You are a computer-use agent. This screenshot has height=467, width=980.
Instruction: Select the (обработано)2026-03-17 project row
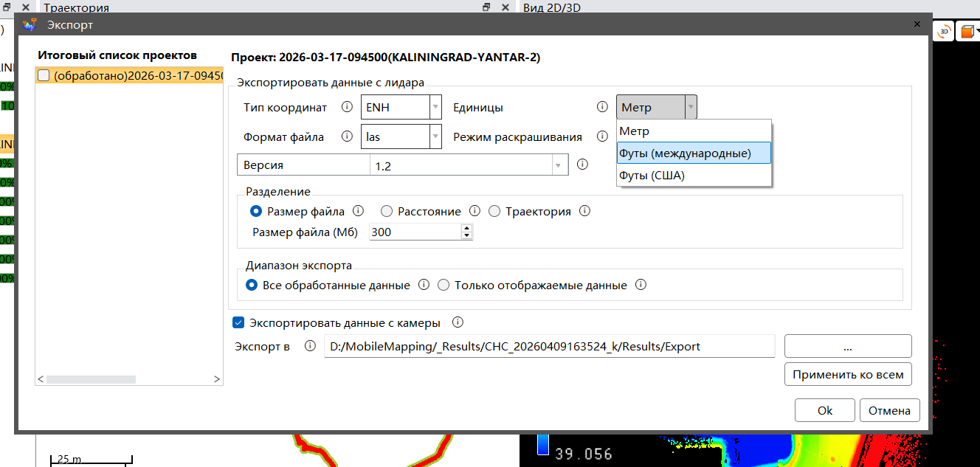(129, 75)
